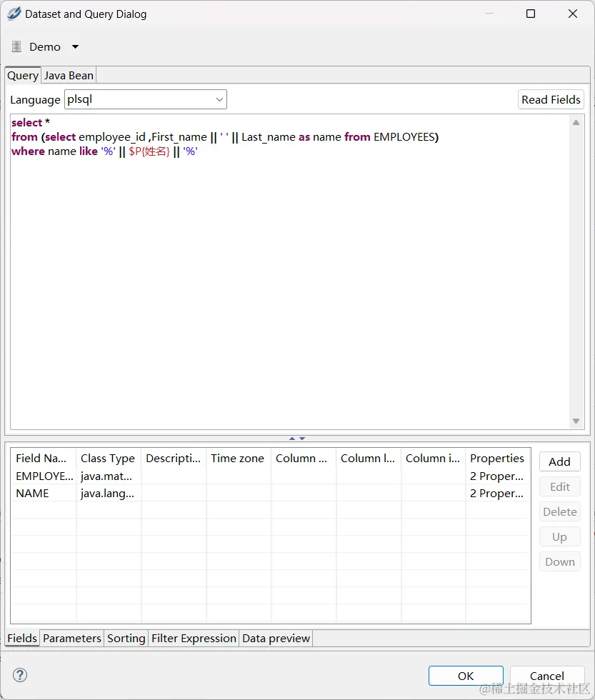The height and width of the screenshot is (700, 595).
Task: Click the Field Name column header
Action: (44, 458)
